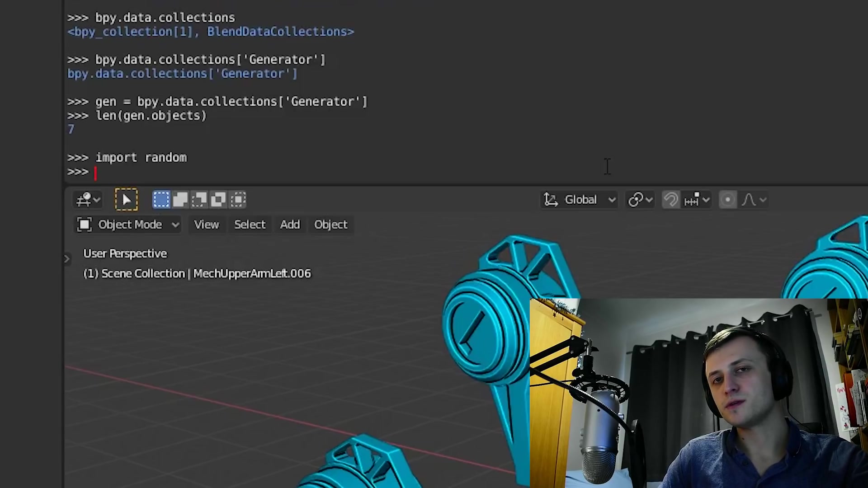Open snapping options dropdown
Viewport: 868px width, 488px height.
point(697,200)
